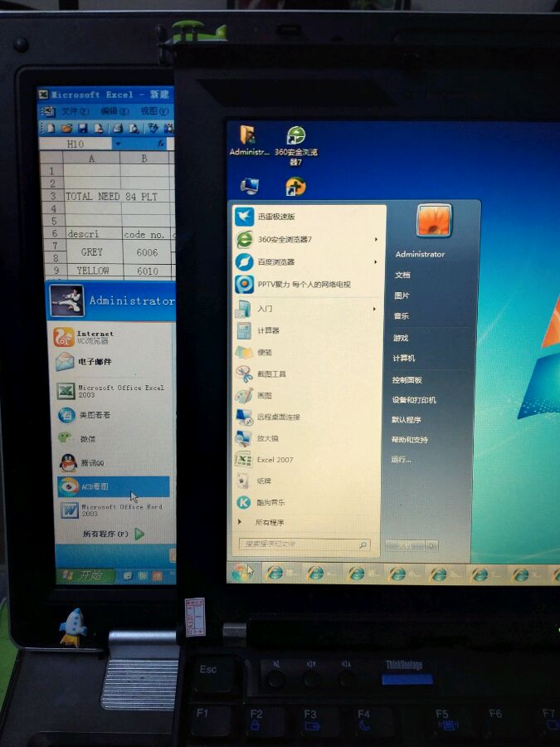Image resolution: width=560 pixels, height=747 pixels.
Task: Open 计算机 Computer link in right pane
Action: (404, 359)
